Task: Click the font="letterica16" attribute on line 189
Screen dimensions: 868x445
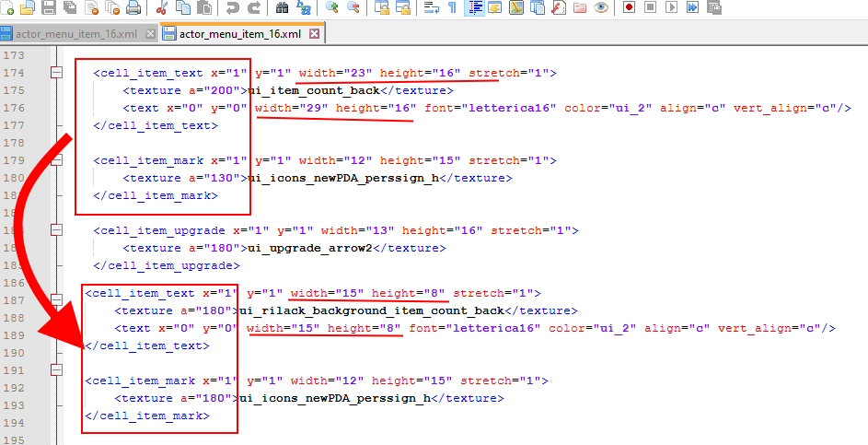Action: [x=475, y=329]
